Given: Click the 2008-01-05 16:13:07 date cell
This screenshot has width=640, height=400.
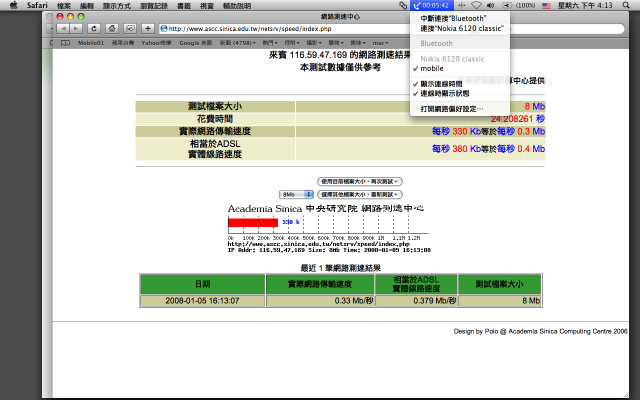Looking at the screenshot, I should [202, 301].
